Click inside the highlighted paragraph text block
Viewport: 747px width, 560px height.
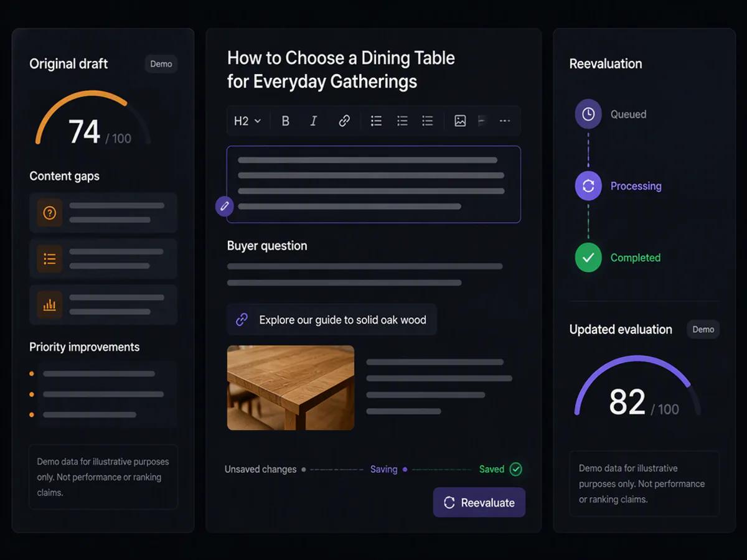(374, 184)
